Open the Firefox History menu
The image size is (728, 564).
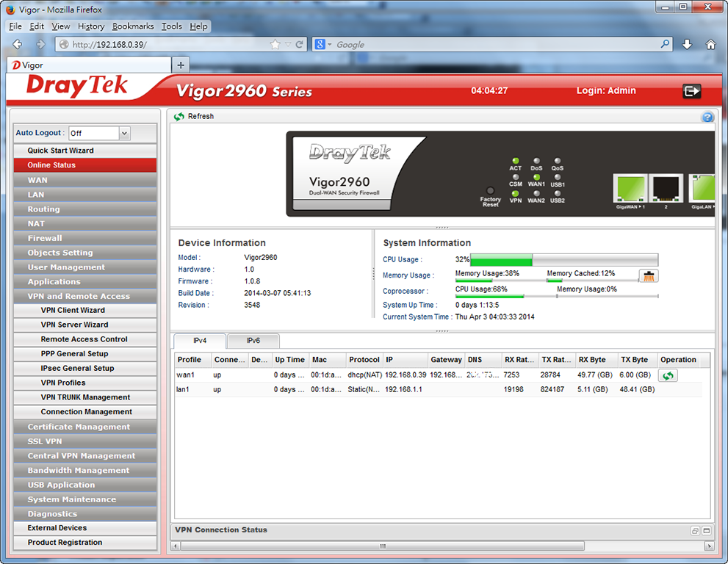click(x=91, y=26)
